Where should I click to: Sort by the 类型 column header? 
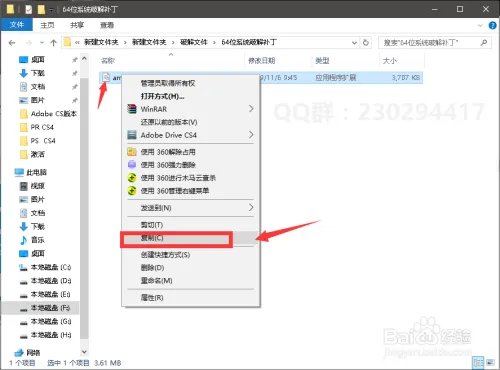click(322, 60)
